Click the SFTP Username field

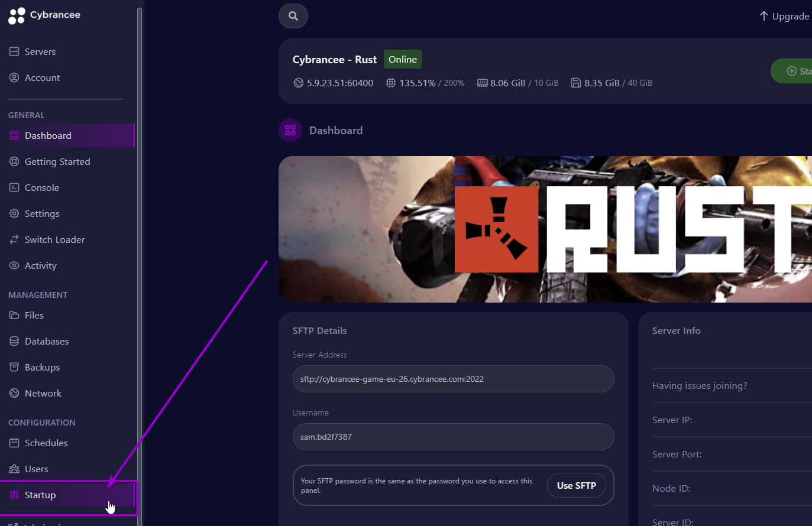453,437
